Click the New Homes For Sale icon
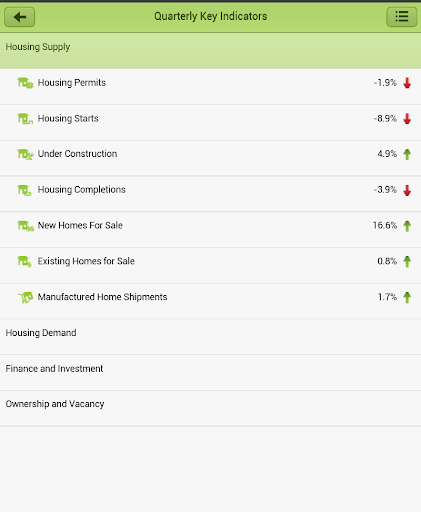 (25, 226)
